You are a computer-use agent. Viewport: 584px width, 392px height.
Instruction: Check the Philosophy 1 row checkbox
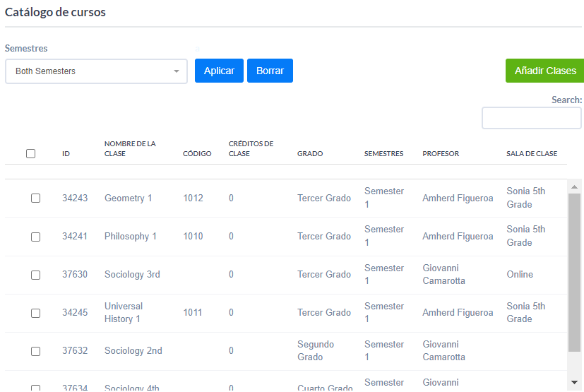(x=35, y=237)
